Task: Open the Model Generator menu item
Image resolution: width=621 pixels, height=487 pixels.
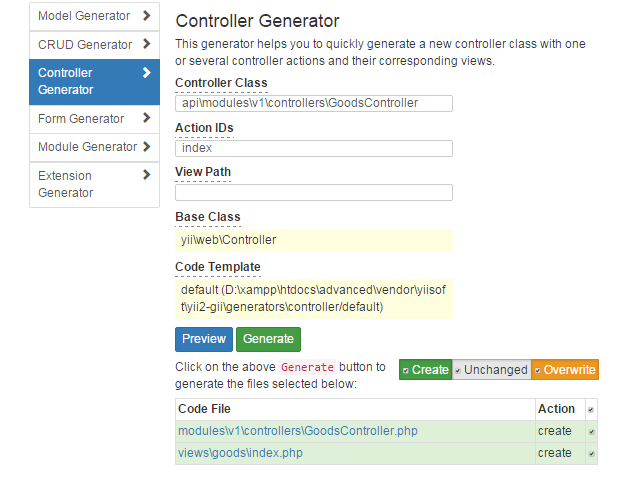Action: (x=84, y=16)
